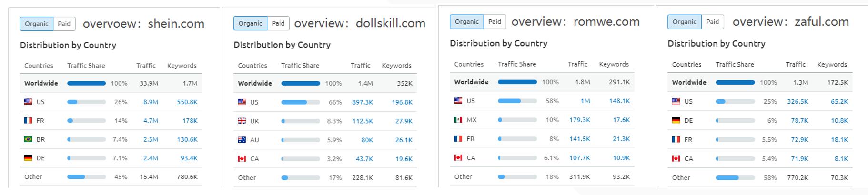
Task: Click the Germany flag in shein.com table
Action: (28, 158)
